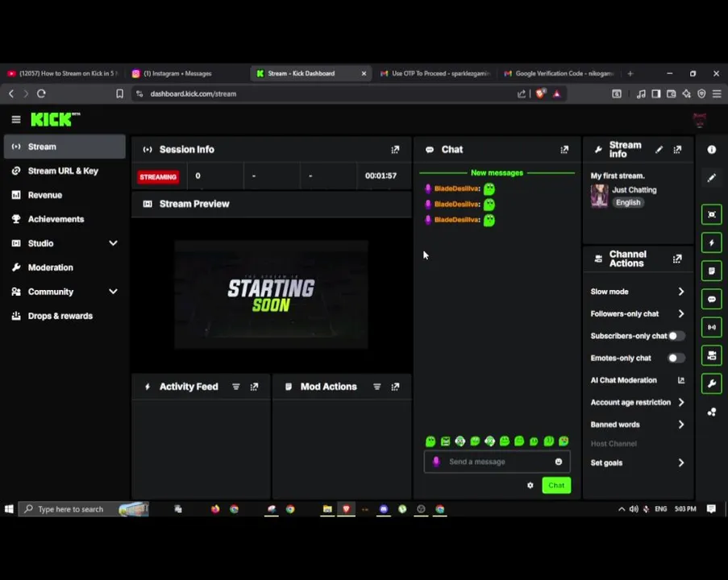Pop out the Mod Actions panel

tap(395, 387)
